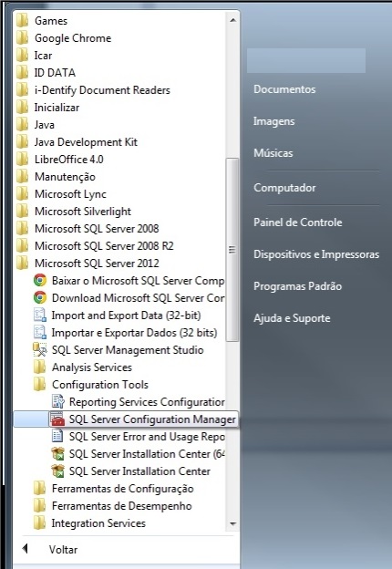The height and width of the screenshot is (569, 392).
Task: Click the Voltar back arrow icon
Action: [x=25, y=549]
